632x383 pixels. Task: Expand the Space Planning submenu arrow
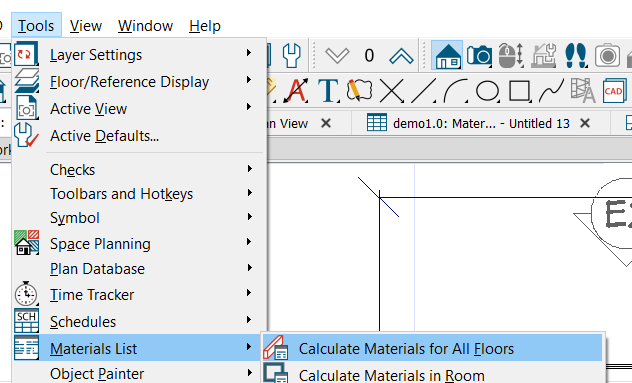249,242
